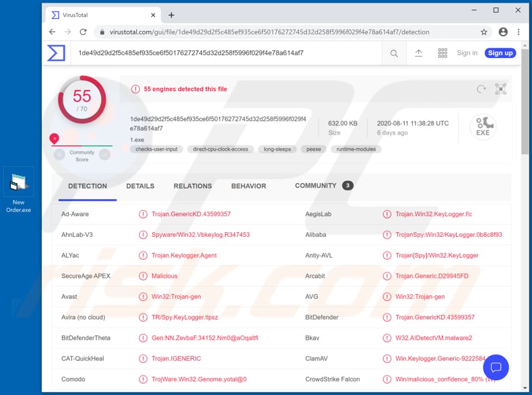Image resolution: width=532 pixels, height=395 pixels.
Task: Switch to the DETECTION tab
Action: [x=88, y=186]
